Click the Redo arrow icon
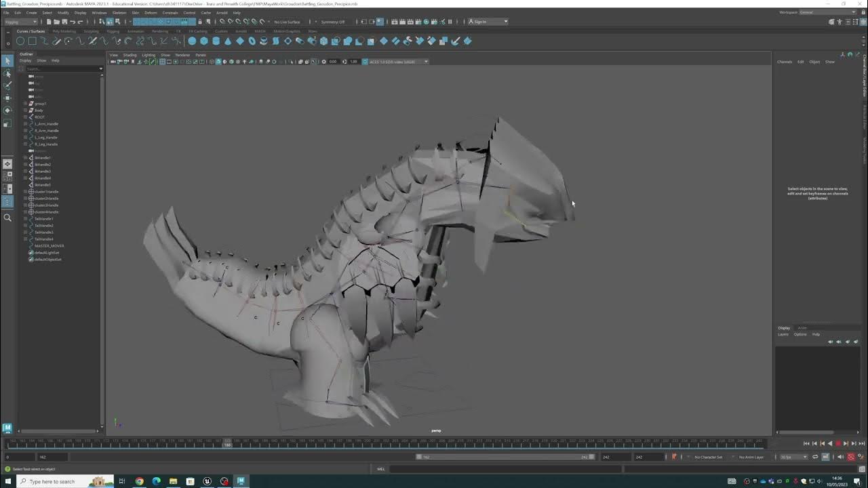This screenshot has height=488, width=868. click(79, 22)
